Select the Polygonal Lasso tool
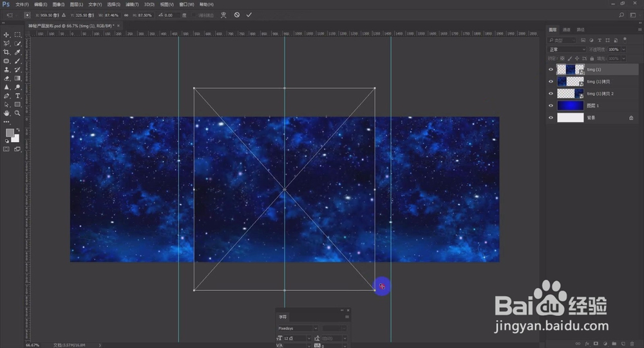 pyautogui.click(x=6, y=44)
